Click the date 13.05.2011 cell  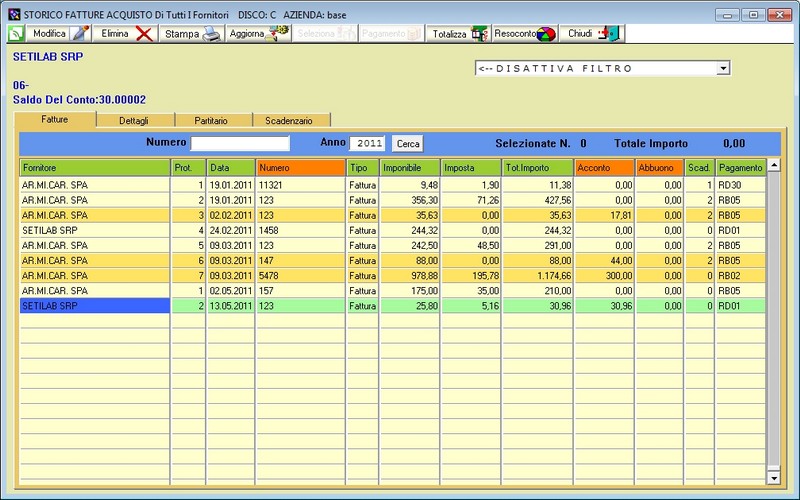click(231, 306)
